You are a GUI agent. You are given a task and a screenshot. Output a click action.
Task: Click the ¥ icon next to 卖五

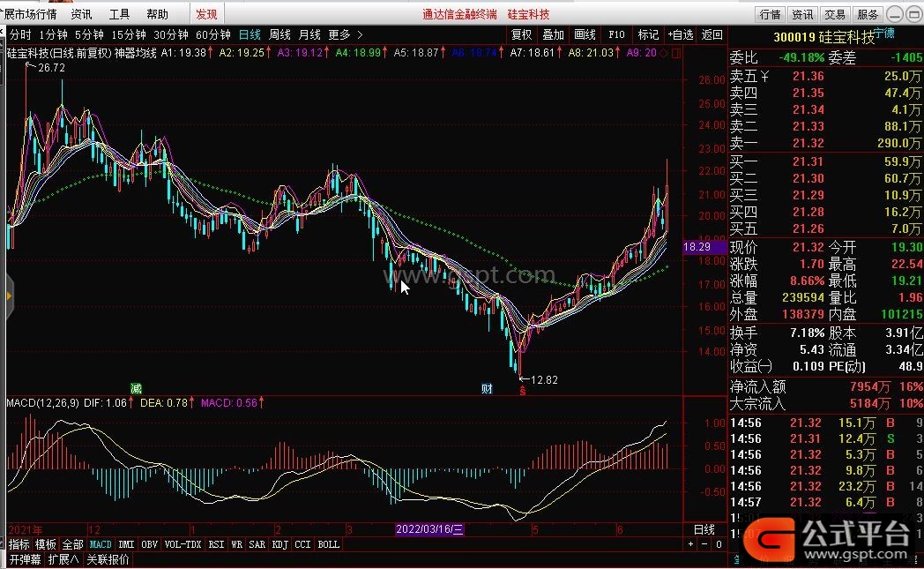click(765, 76)
